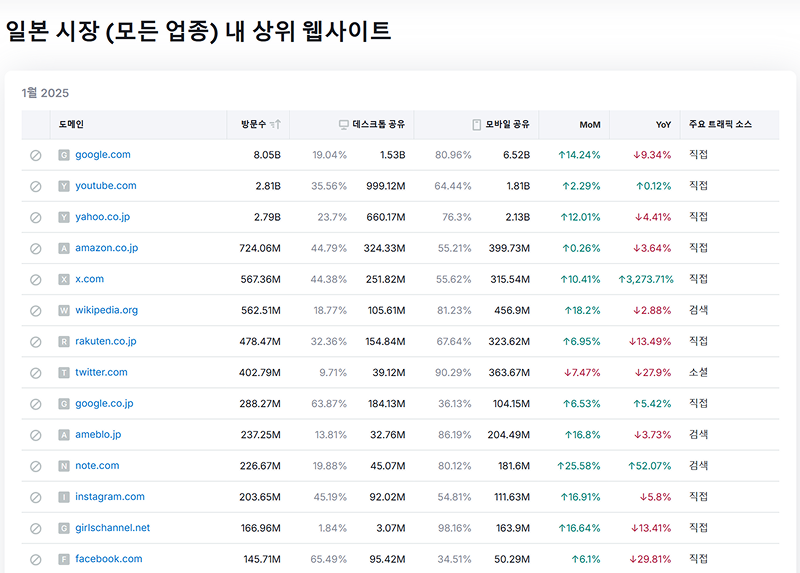Open the amazon.co.jp domain link

[107, 248]
